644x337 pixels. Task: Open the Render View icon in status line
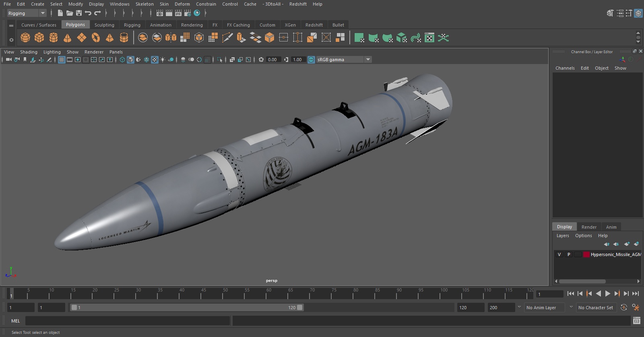coord(160,13)
